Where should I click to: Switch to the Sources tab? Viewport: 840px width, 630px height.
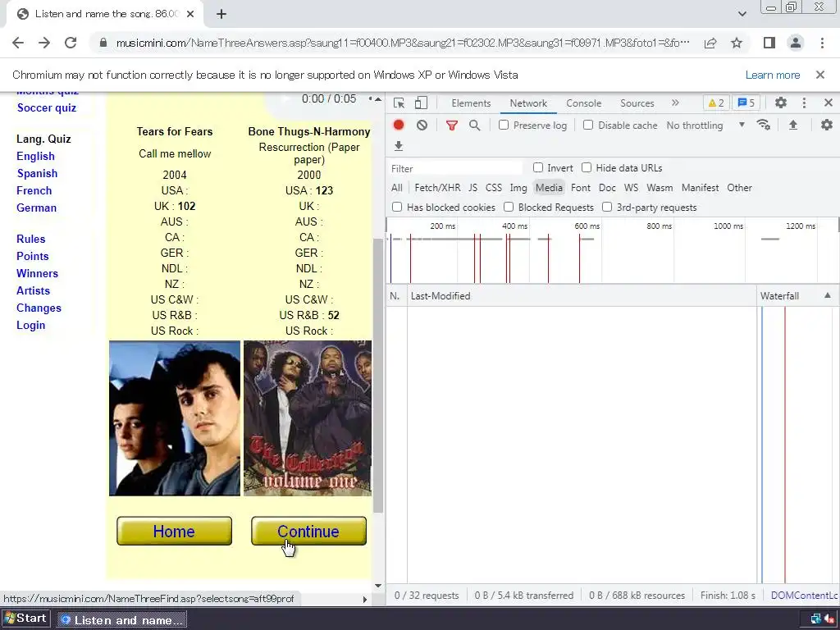pos(637,103)
